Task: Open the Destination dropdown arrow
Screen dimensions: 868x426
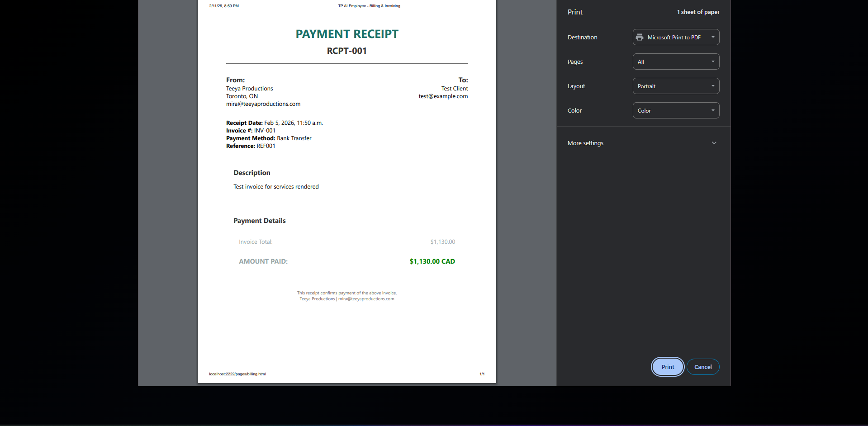Action: click(713, 37)
